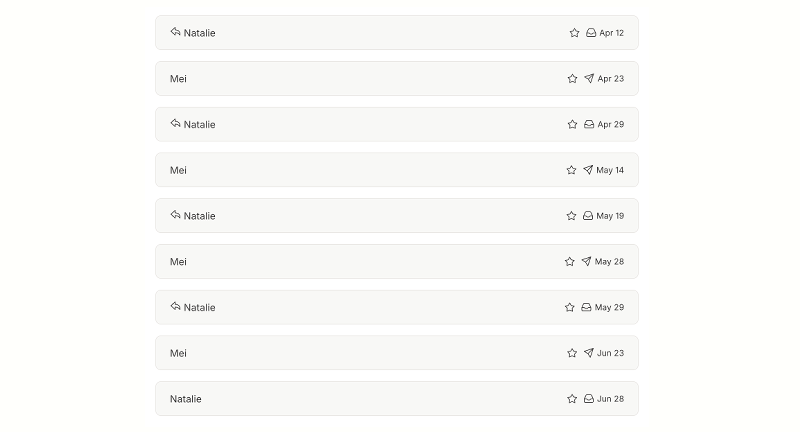
Task: Star the Mei message dated Apr 23
Action: pos(572,79)
